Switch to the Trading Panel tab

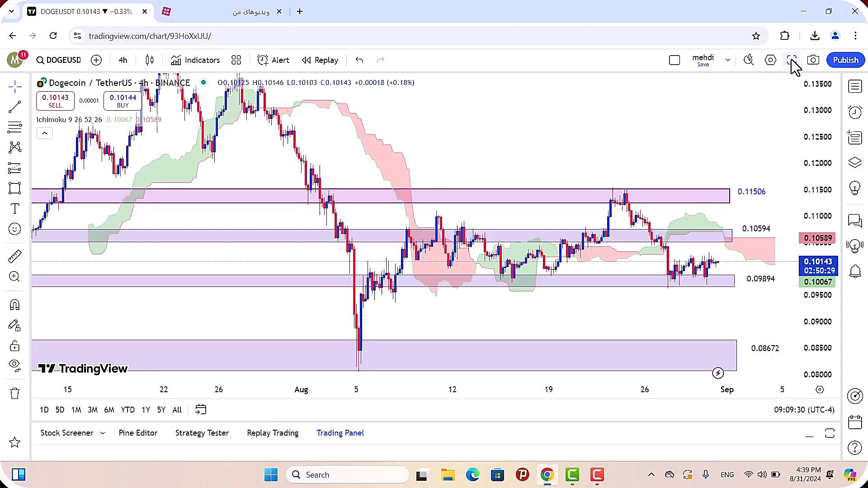pyautogui.click(x=340, y=433)
